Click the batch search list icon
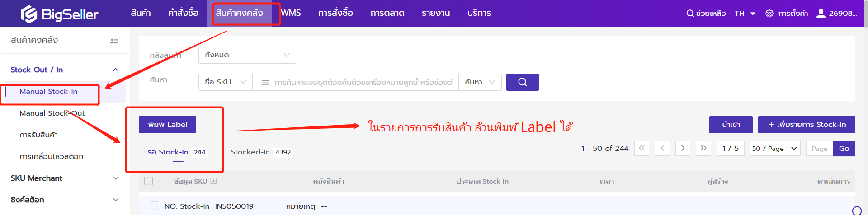Viewport: 868px width, 215px height. coord(265,83)
